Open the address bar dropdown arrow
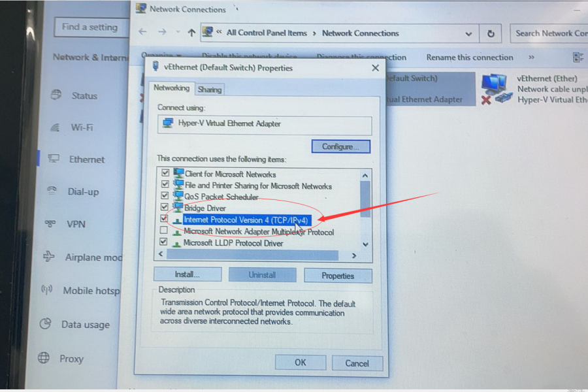The image size is (588, 392). click(x=468, y=33)
